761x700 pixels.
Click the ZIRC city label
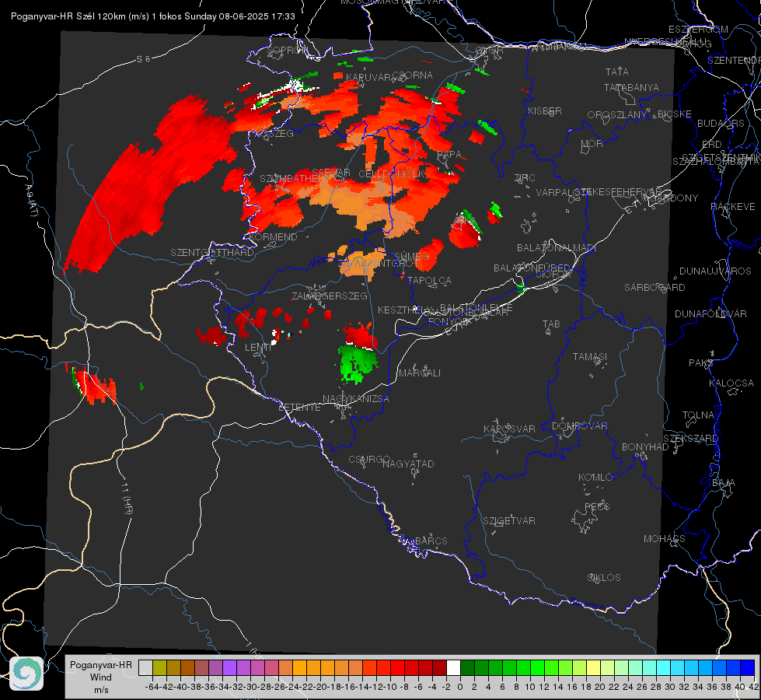tap(525, 178)
